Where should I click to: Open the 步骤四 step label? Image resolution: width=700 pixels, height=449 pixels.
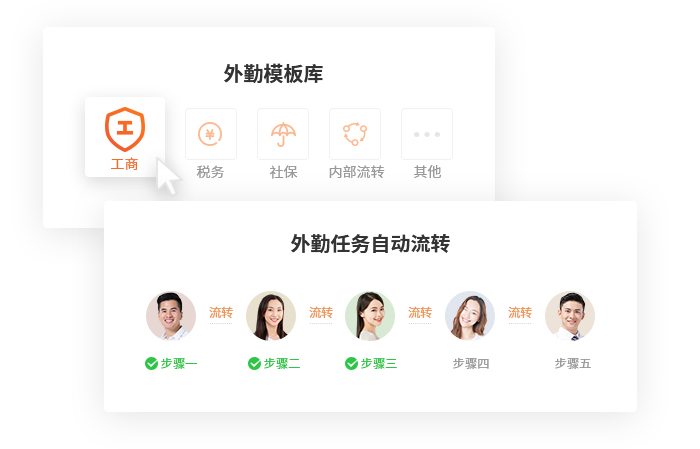(x=471, y=364)
